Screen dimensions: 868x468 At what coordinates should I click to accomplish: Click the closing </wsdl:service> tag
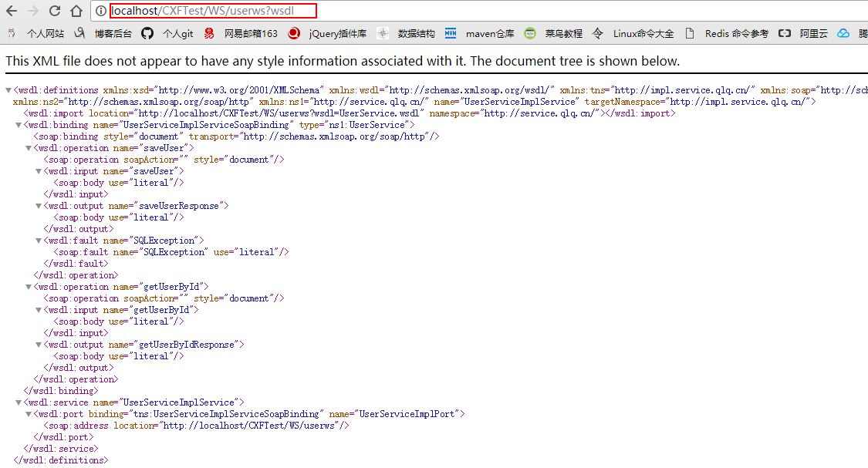pyautogui.click(x=61, y=449)
